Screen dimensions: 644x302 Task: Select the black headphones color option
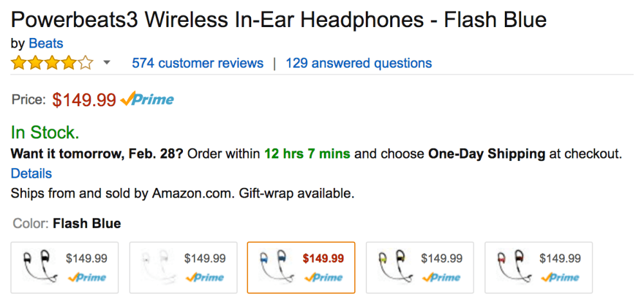pos(64,267)
